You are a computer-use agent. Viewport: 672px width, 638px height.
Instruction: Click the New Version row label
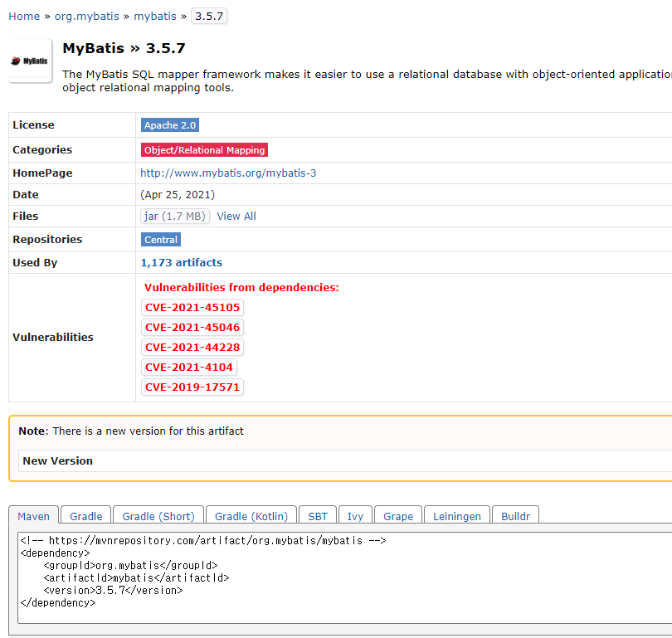(x=57, y=461)
